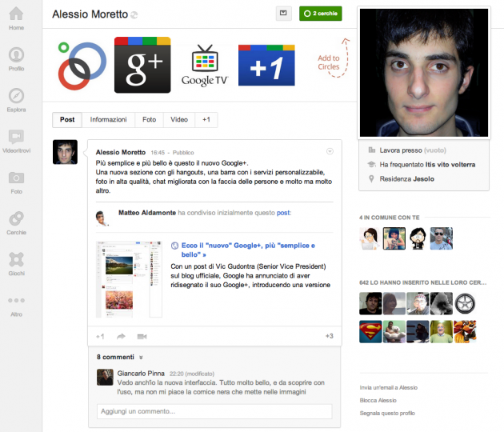Click the 2 cerchie green button
This screenshot has height=432, width=504.
321,14
